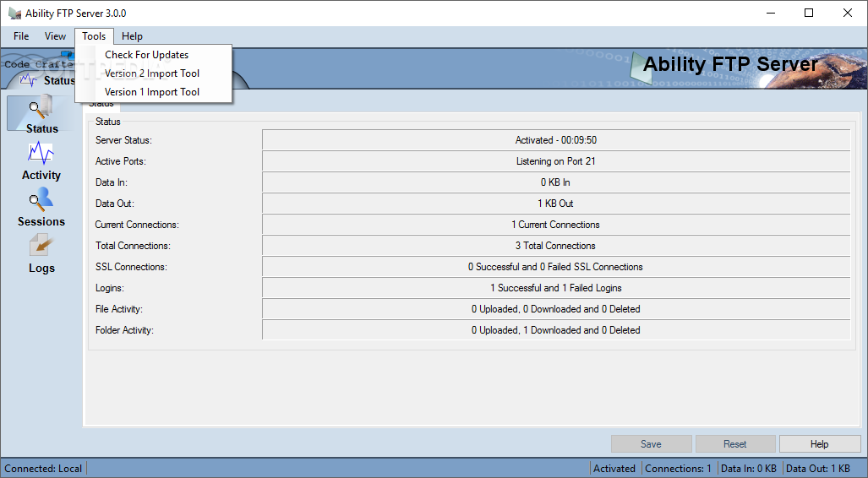Viewport: 868px width, 478px height.
Task: Maximize the Ability FTP Server window
Action: (809, 14)
